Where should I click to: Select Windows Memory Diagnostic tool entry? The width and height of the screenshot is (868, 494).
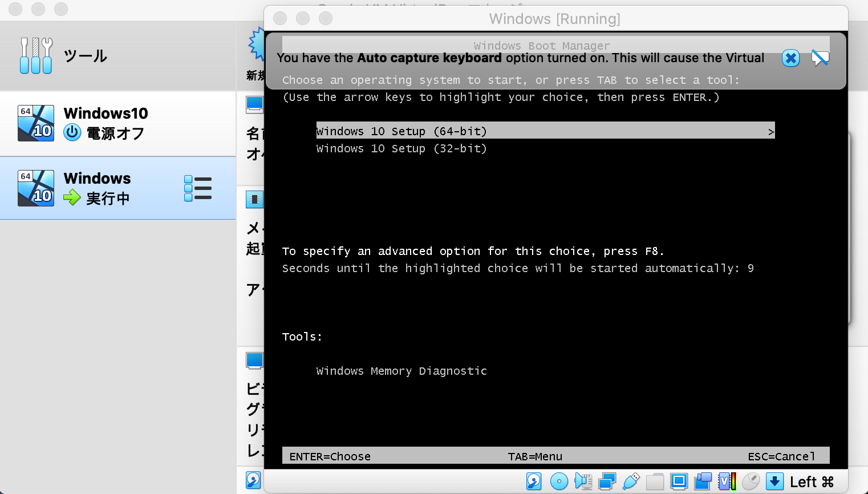401,371
